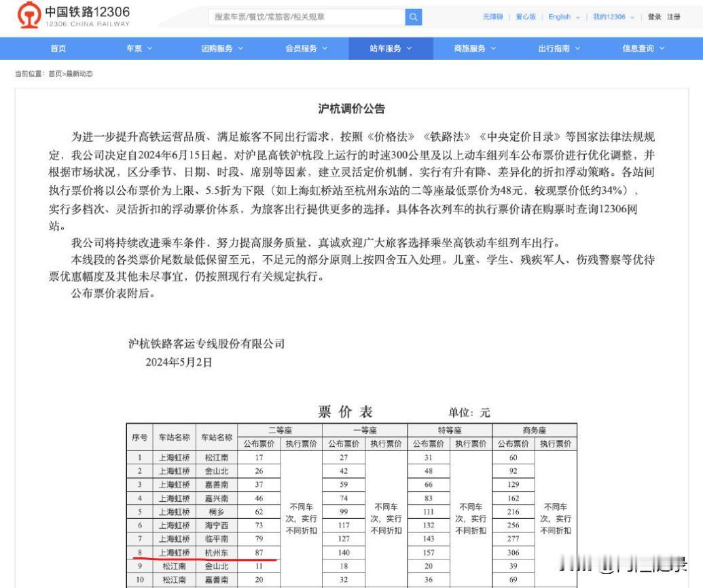Open the 车票 navigation menu
The height and width of the screenshot is (588, 703).
pyautogui.click(x=139, y=48)
